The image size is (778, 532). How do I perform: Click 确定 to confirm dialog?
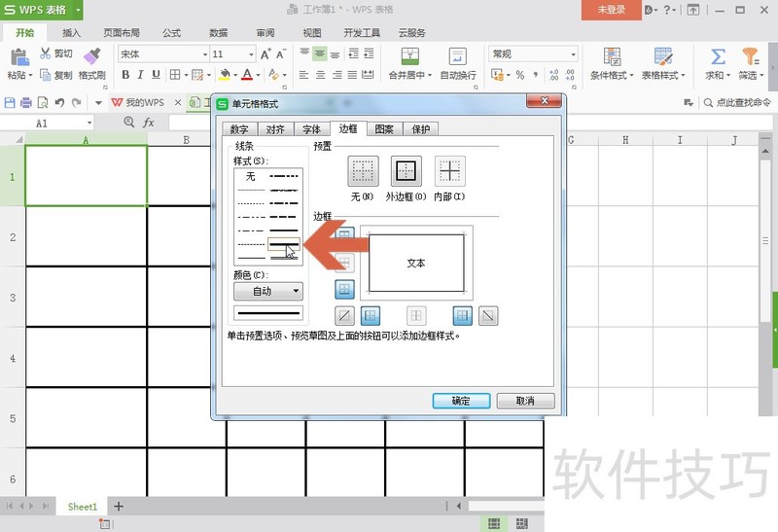(461, 401)
